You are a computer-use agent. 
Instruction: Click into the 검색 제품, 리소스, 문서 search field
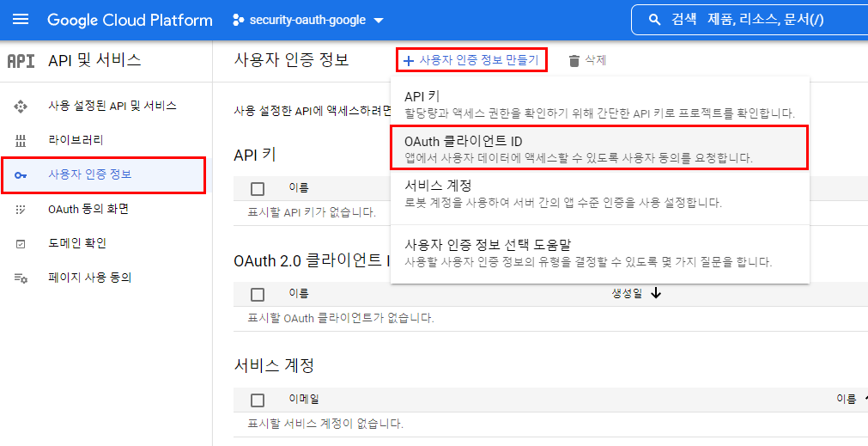750,20
